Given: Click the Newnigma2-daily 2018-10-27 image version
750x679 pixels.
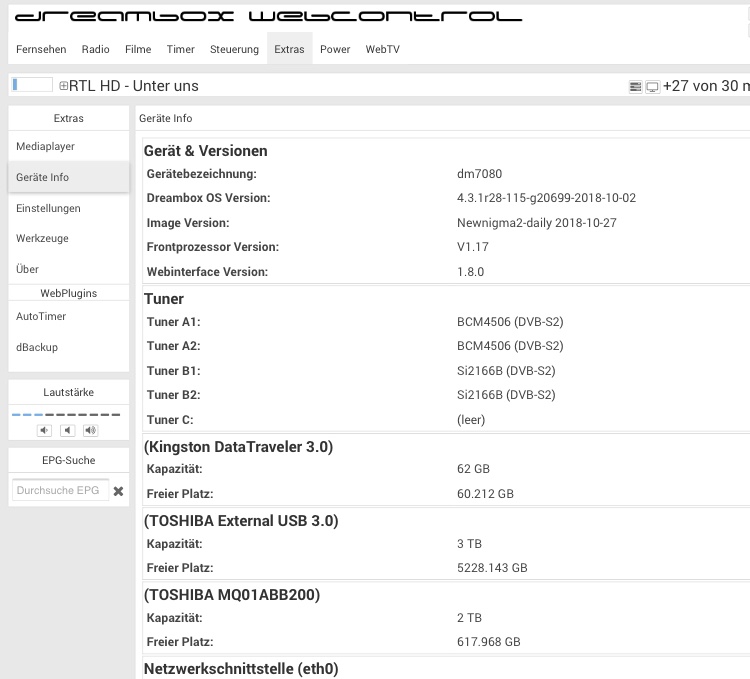Looking at the screenshot, I should point(537,223).
